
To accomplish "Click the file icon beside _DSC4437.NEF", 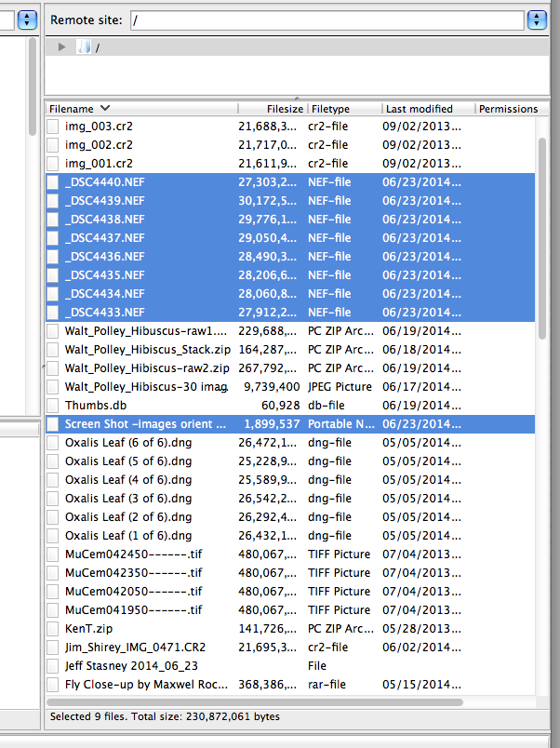I will coord(52,238).
